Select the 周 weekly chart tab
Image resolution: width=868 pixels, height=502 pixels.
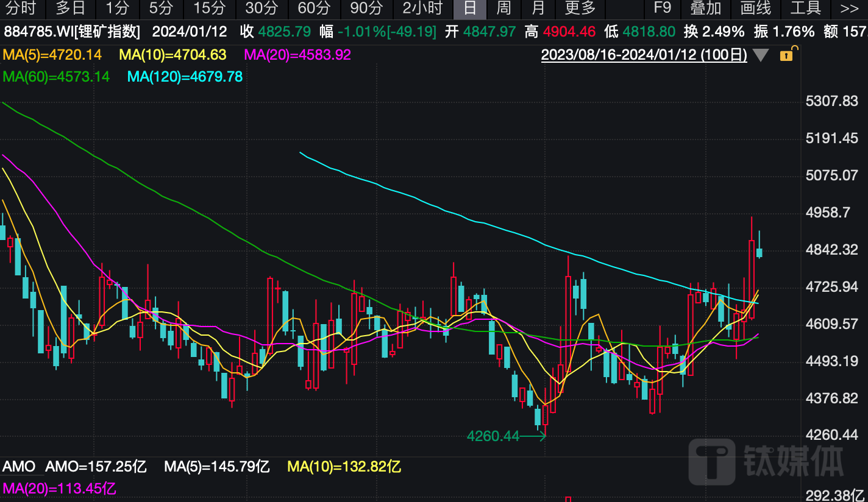pos(503,9)
